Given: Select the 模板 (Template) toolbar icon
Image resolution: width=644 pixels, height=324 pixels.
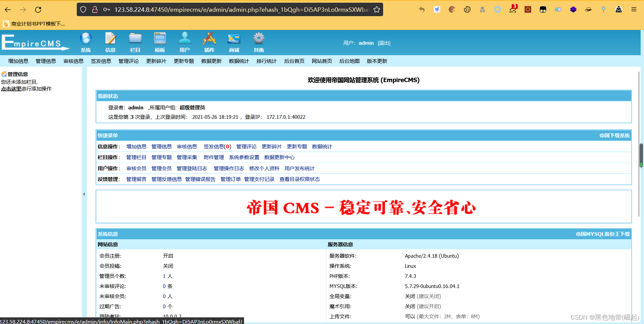Looking at the screenshot, I should point(160,40).
